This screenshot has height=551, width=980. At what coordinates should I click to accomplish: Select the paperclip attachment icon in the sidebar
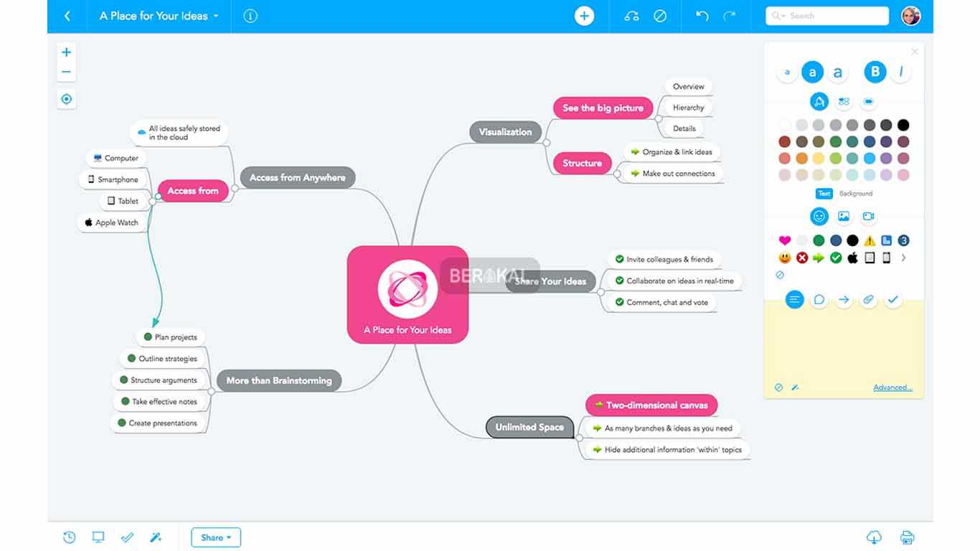point(868,300)
